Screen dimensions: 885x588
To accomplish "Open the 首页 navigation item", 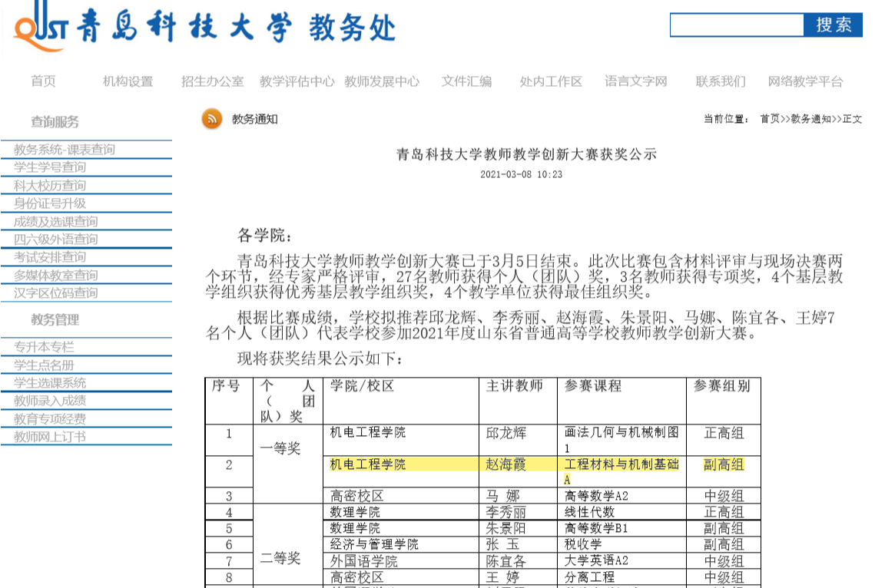I will click(44, 81).
